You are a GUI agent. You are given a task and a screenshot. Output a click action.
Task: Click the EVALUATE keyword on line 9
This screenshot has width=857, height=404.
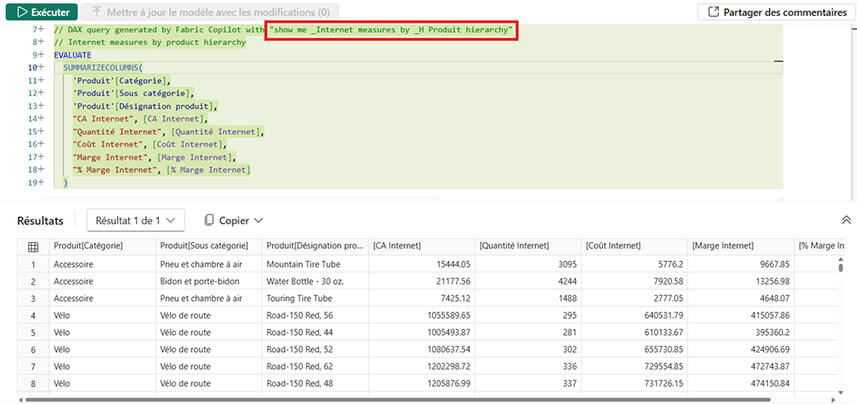tap(73, 55)
